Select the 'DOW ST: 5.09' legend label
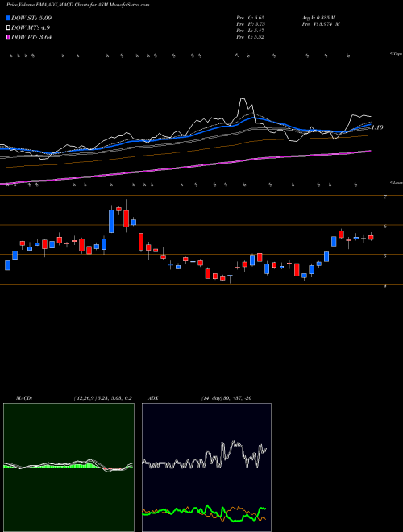403x532 pixels. tap(31, 18)
